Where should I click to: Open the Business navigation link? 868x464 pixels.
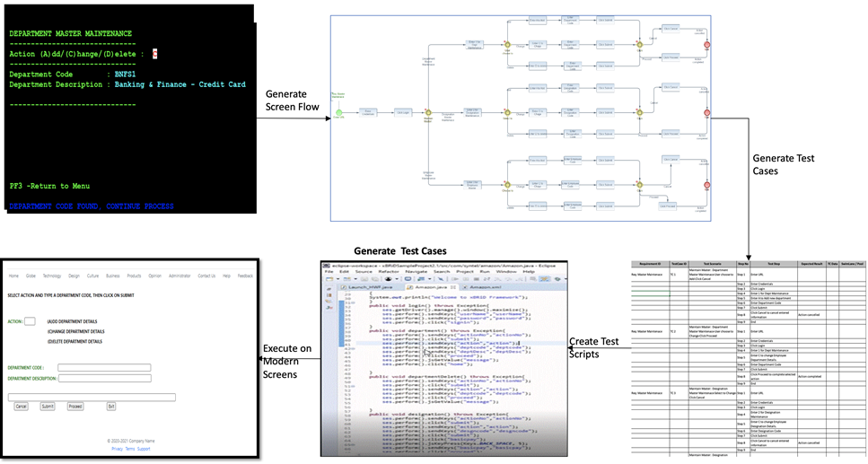click(x=113, y=276)
